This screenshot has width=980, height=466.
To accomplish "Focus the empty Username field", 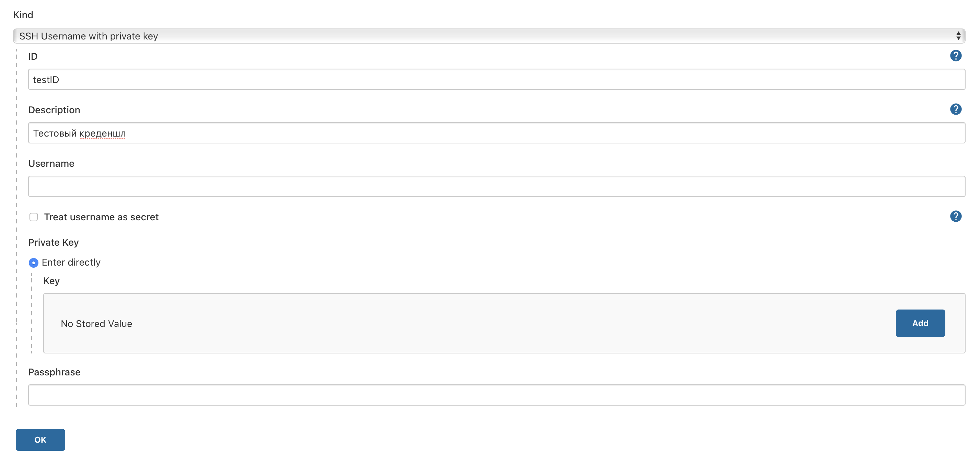I will 494,186.
